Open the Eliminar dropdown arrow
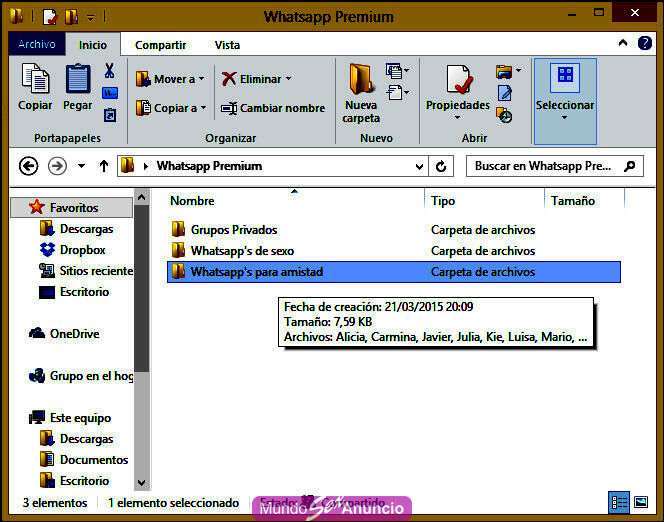Image resolution: width=664 pixels, height=522 pixels. tap(288, 79)
